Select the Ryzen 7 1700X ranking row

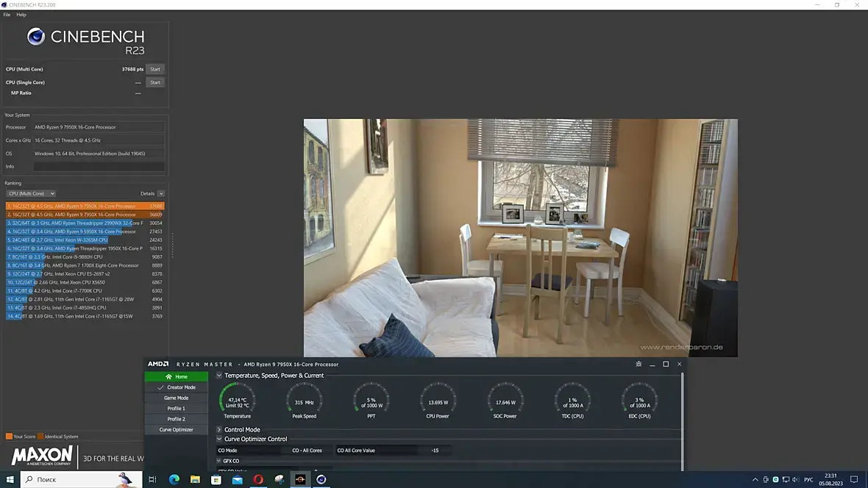pos(85,265)
